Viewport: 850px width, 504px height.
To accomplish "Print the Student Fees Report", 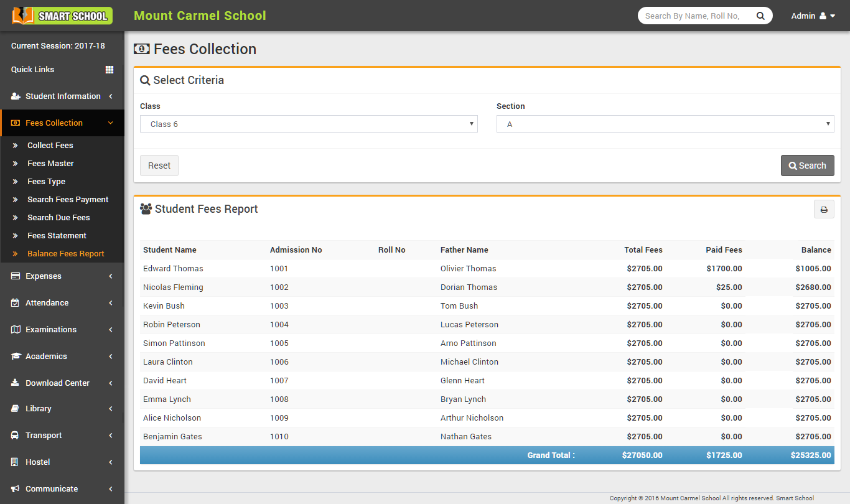I will 824,209.
